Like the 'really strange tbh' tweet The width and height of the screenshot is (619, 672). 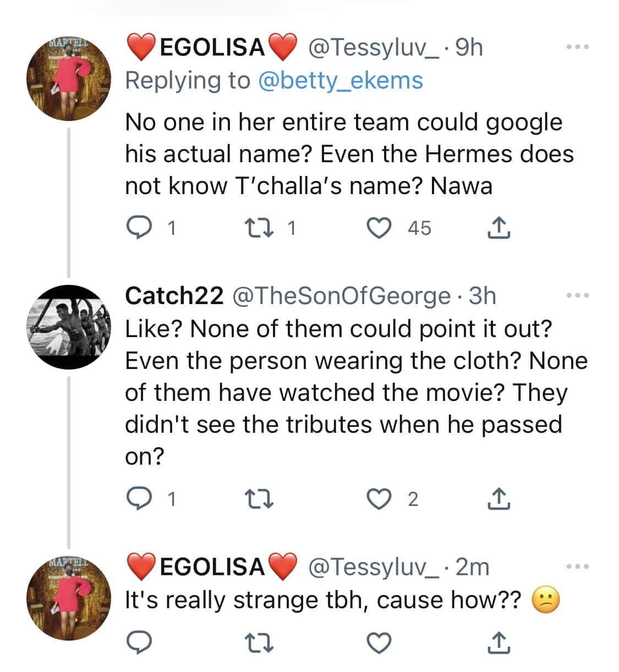379,642
